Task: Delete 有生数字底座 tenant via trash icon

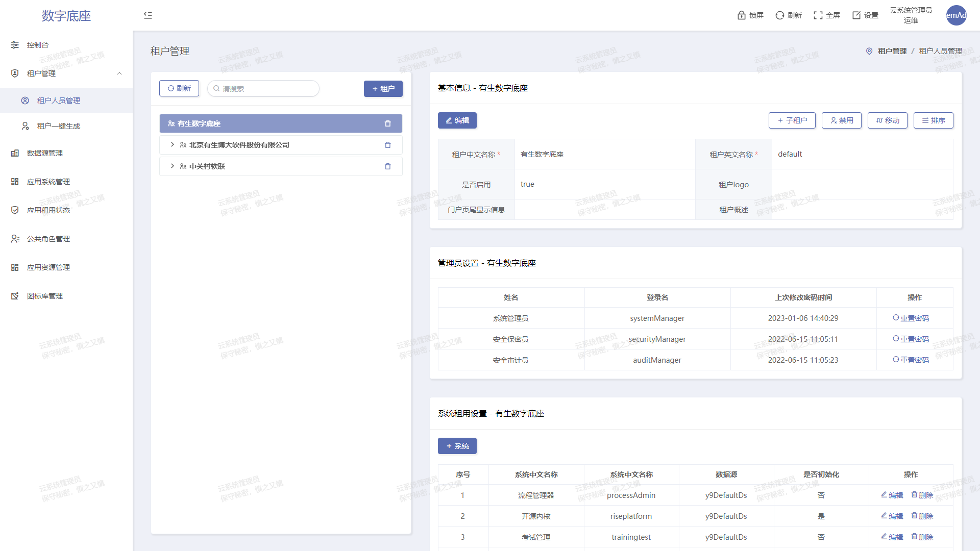Action: 387,123
